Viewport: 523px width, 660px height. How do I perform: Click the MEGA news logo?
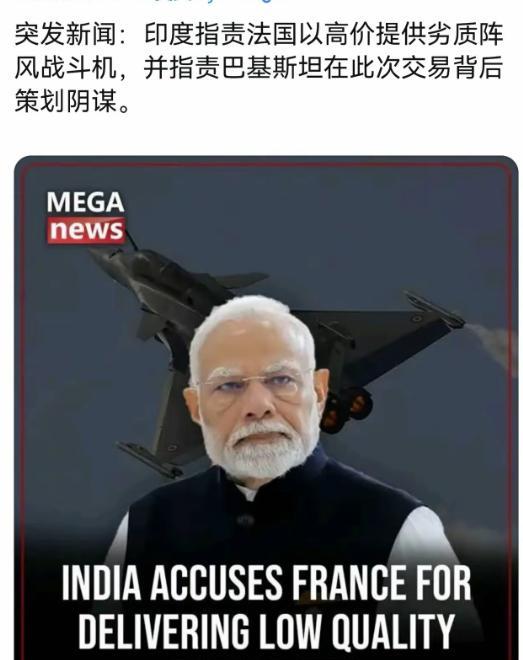click(x=86, y=217)
